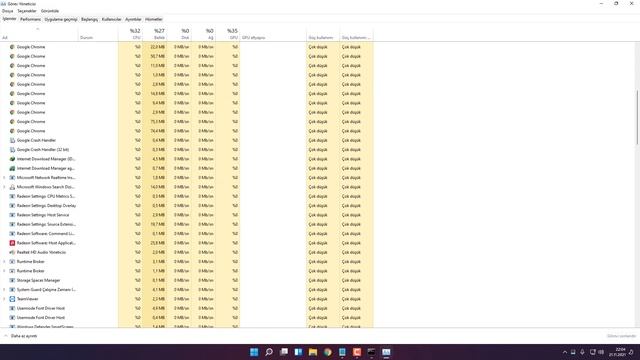The width and height of the screenshot is (640, 360).
Task: Open the Dosya menu
Action: [7, 11]
